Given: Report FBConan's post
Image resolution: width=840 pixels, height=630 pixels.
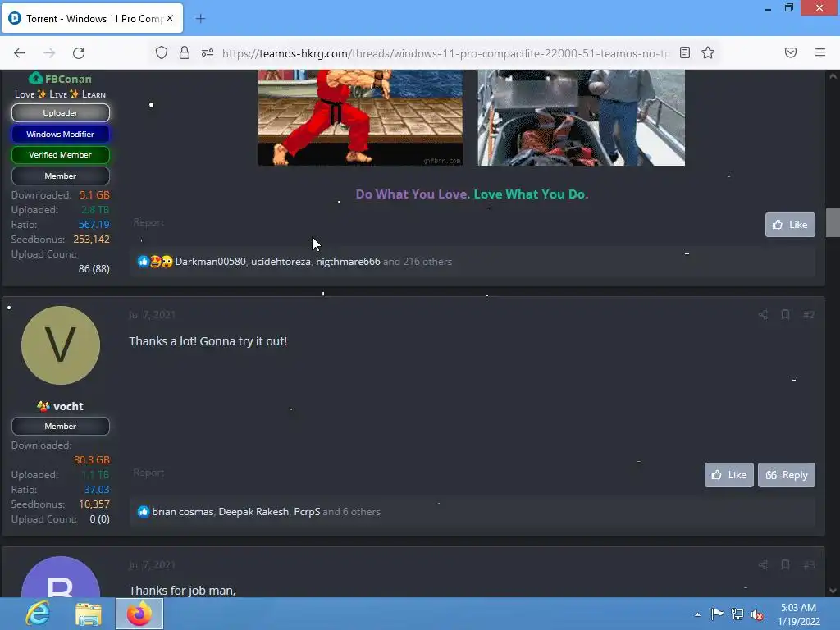Looking at the screenshot, I should (148, 222).
